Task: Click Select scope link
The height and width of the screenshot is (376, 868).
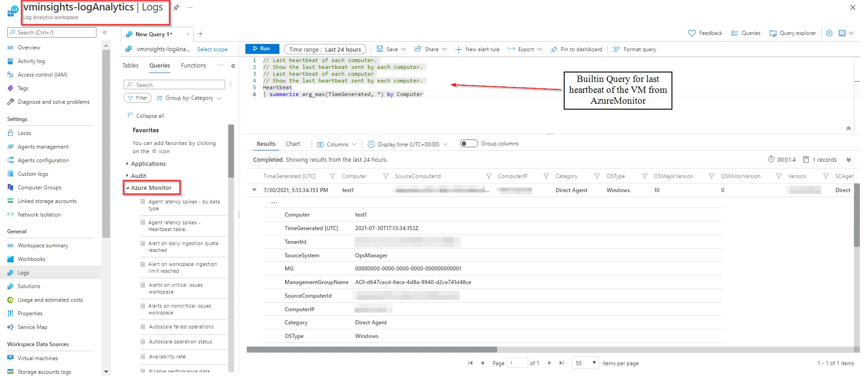Action: (212, 49)
